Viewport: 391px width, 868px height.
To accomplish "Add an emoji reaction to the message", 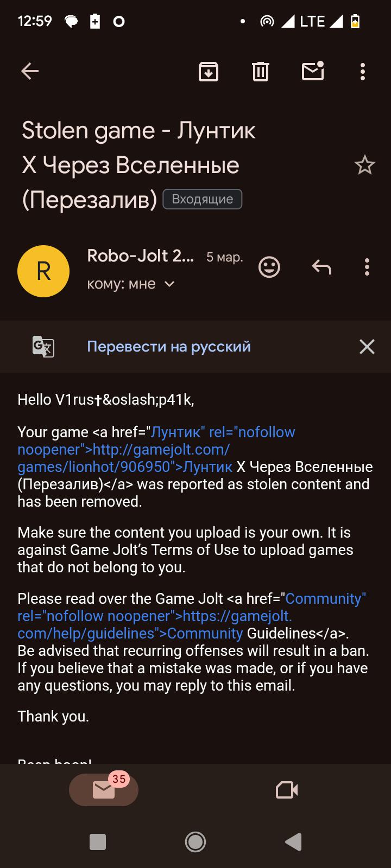I will pos(269,267).
